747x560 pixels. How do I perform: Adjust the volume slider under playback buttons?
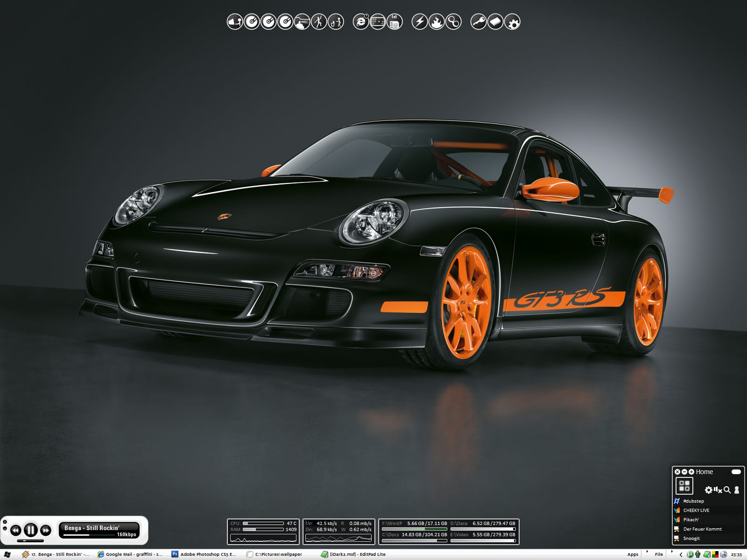(30, 541)
